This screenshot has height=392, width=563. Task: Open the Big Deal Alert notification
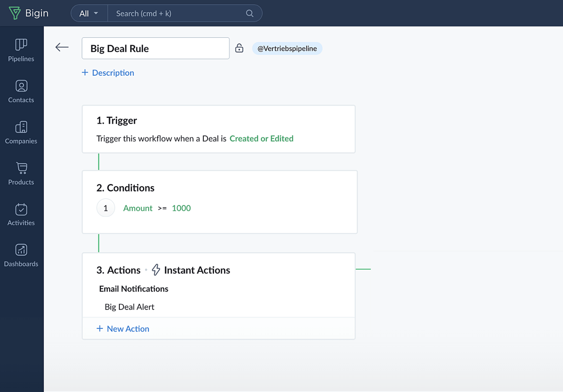tap(129, 307)
